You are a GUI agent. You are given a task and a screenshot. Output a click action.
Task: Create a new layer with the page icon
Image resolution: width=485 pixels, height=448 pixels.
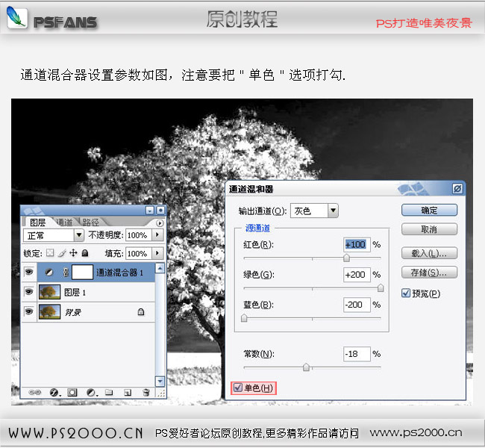coord(128,393)
